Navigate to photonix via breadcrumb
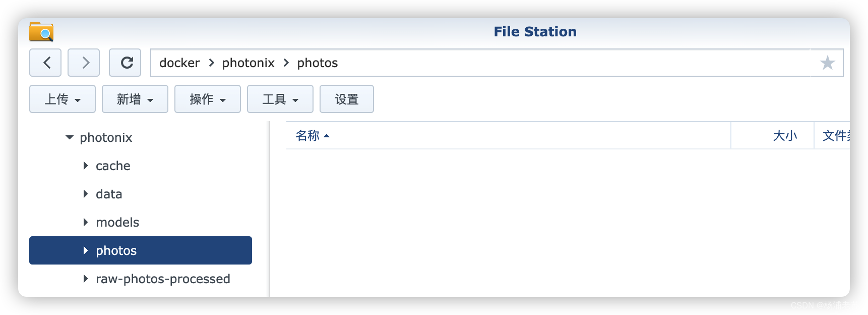This screenshot has height=315, width=868. [x=249, y=63]
